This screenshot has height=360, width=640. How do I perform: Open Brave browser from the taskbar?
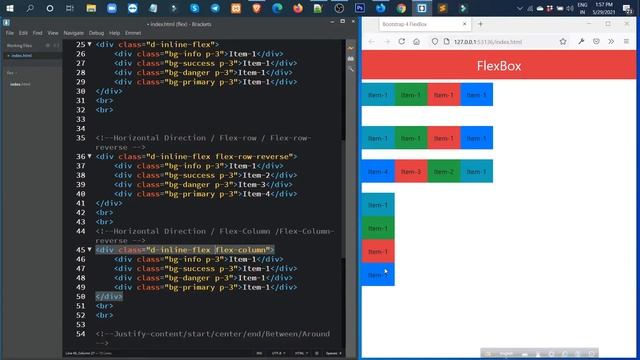pos(256,8)
